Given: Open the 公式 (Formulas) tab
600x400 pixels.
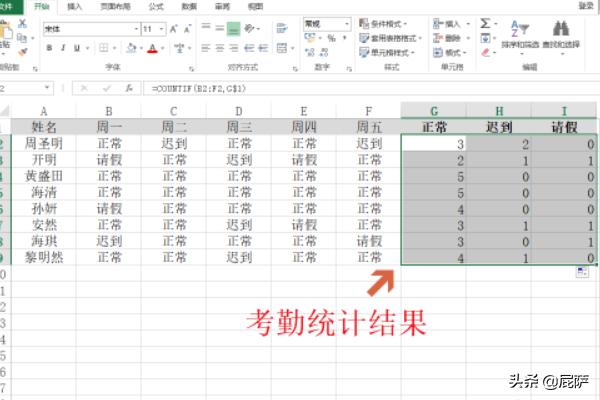Looking at the screenshot, I should tap(156, 6).
